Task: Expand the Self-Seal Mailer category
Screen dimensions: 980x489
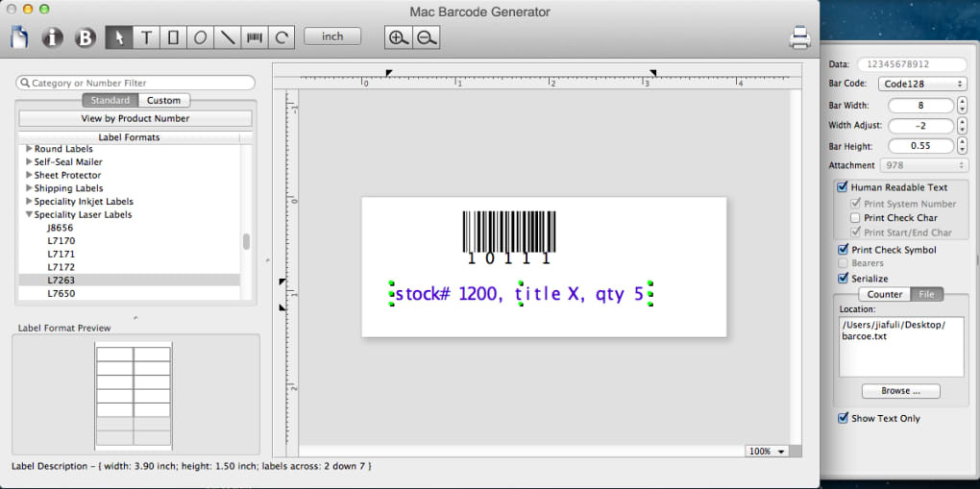Action: point(29,162)
